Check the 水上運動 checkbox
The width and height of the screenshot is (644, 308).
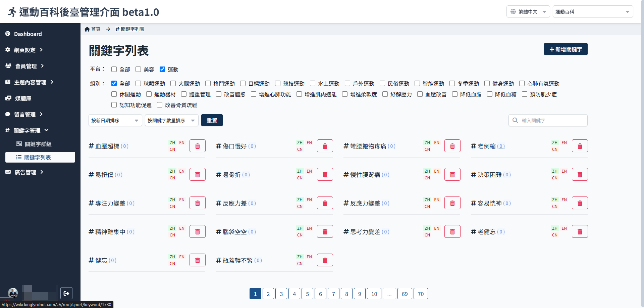click(x=313, y=83)
